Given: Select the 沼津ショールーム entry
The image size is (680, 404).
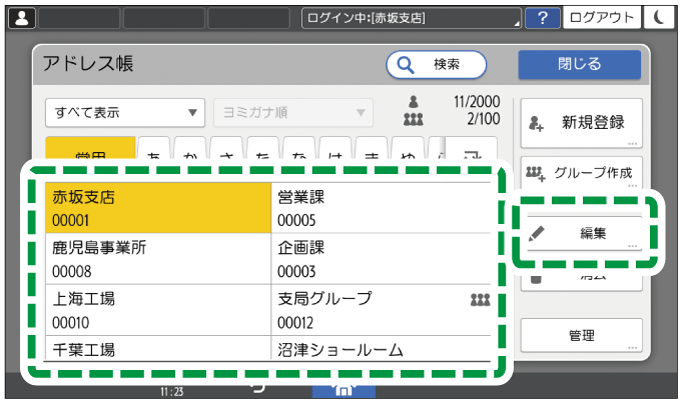Looking at the screenshot, I should point(383,349).
